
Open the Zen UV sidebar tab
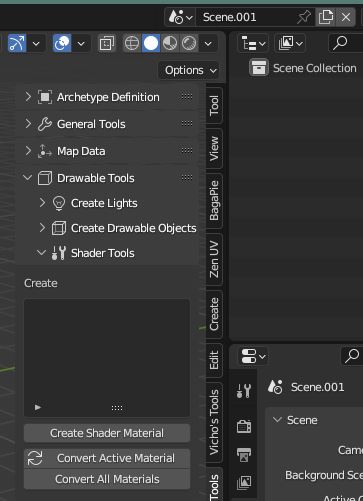coord(214,259)
